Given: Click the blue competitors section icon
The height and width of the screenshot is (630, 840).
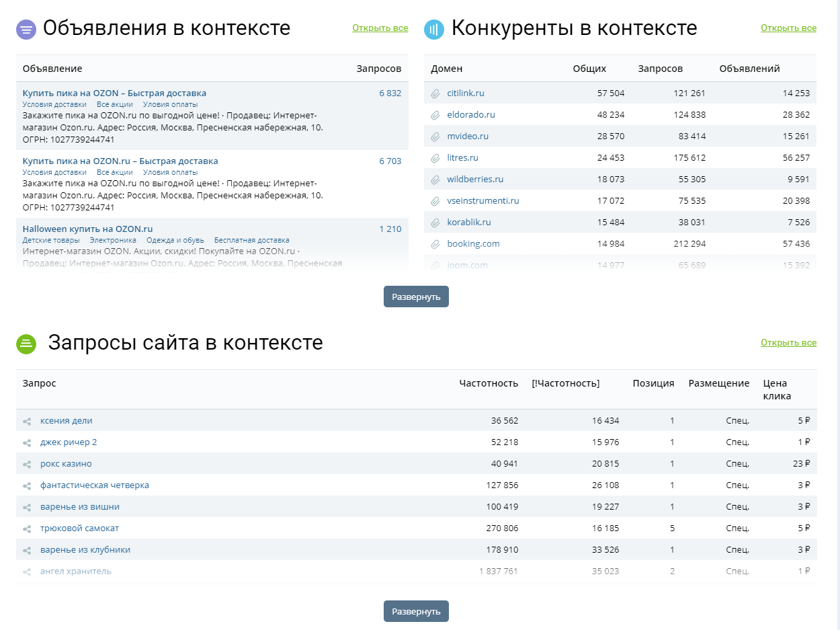Looking at the screenshot, I should 434,30.
